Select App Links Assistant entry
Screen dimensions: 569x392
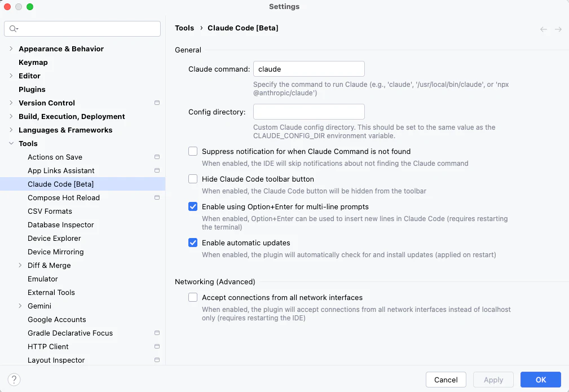61,170
